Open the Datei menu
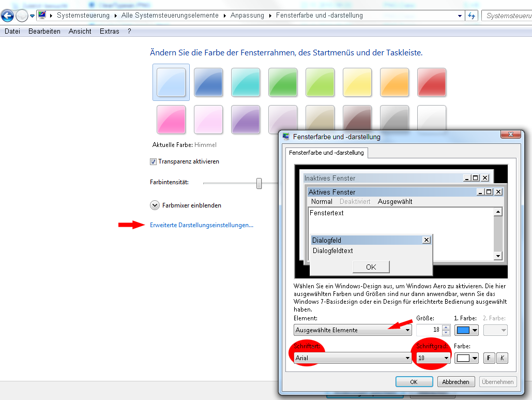 pos(12,31)
